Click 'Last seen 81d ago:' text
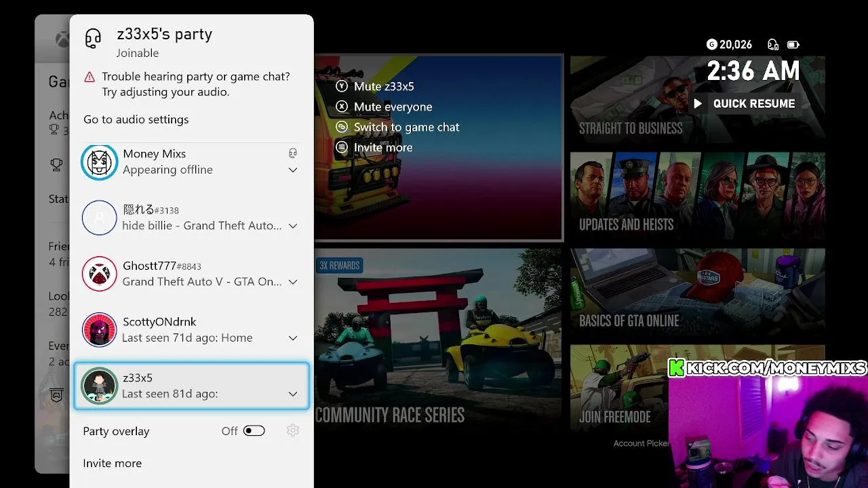This screenshot has height=488, width=868. tap(170, 394)
